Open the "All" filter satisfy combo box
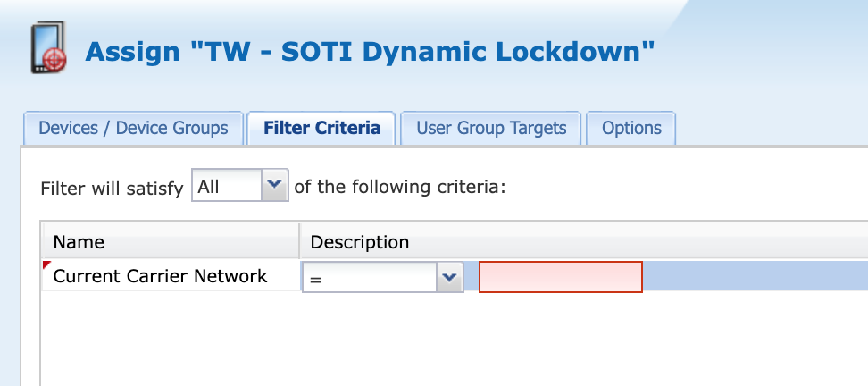Image resolution: width=868 pixels, height=386 pixels. coord(228,187)
